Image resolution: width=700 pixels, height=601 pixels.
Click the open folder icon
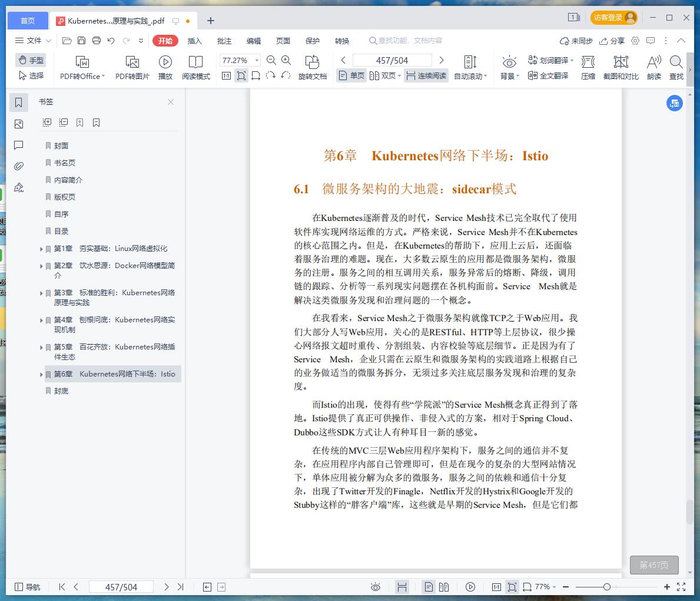pyautogui.click(x=67, y=41)
